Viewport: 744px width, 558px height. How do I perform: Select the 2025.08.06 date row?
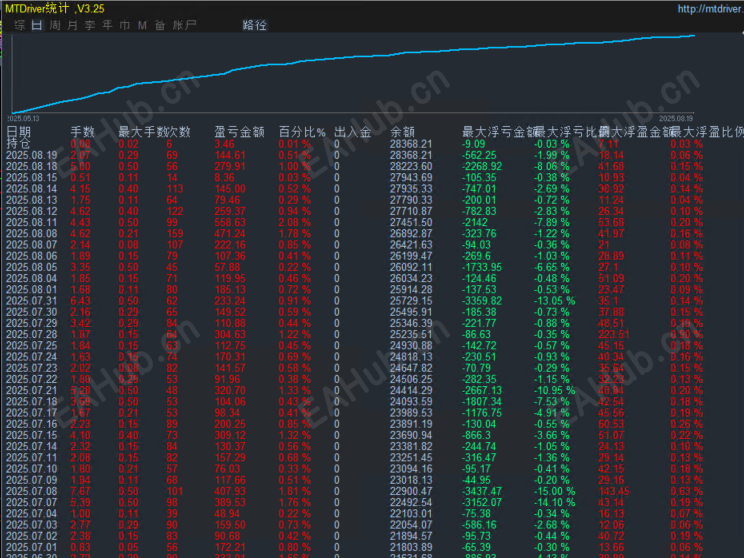31,256
